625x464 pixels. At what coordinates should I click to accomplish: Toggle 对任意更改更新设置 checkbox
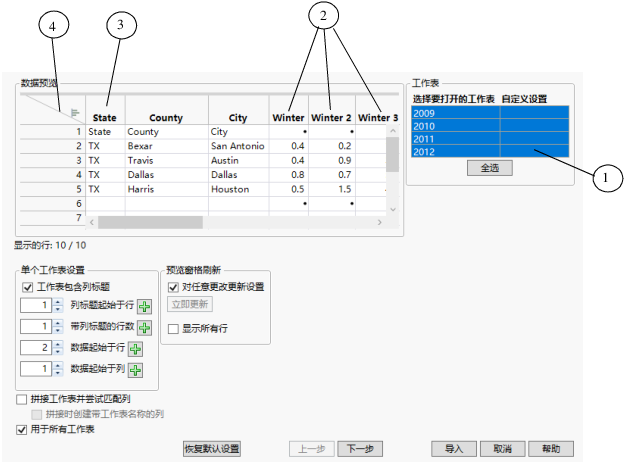point(173,287)
